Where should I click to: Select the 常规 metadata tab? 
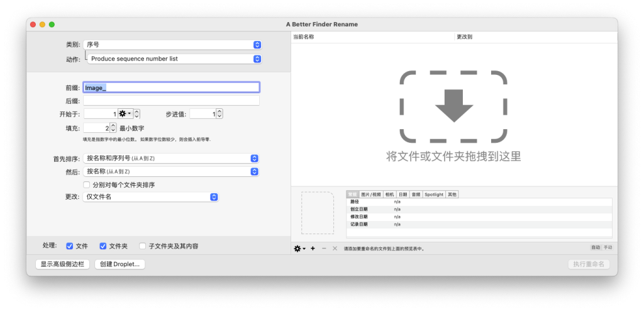point(353,194)
